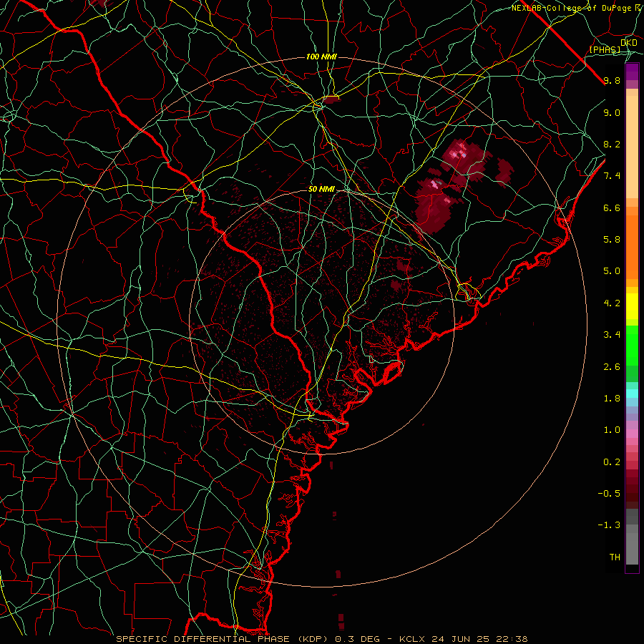This screenshot has height=644, width=644.
Task: Pick the purple band at top of color bar
Action: point(632,72)
